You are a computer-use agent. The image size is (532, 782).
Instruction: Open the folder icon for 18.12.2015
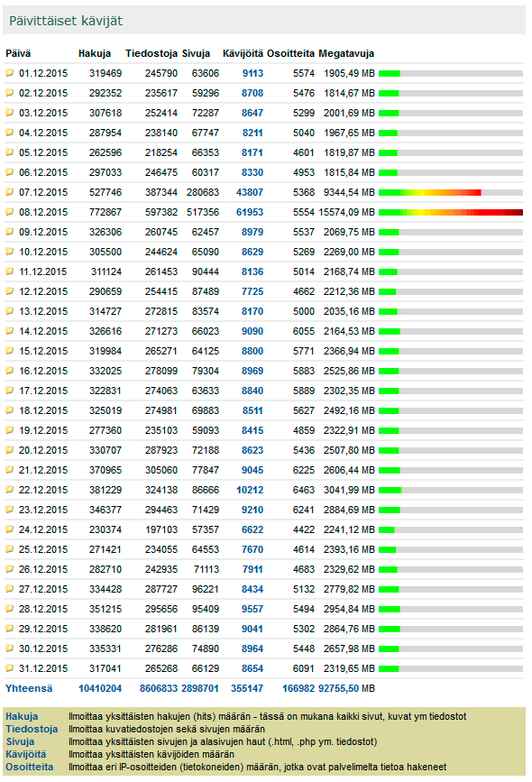[x=10, y=410]
